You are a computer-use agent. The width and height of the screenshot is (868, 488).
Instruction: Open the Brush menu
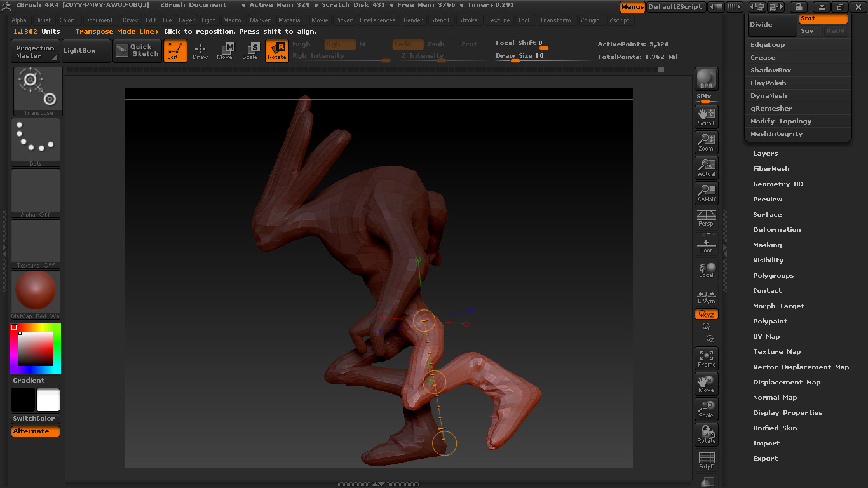coord(43,20)
